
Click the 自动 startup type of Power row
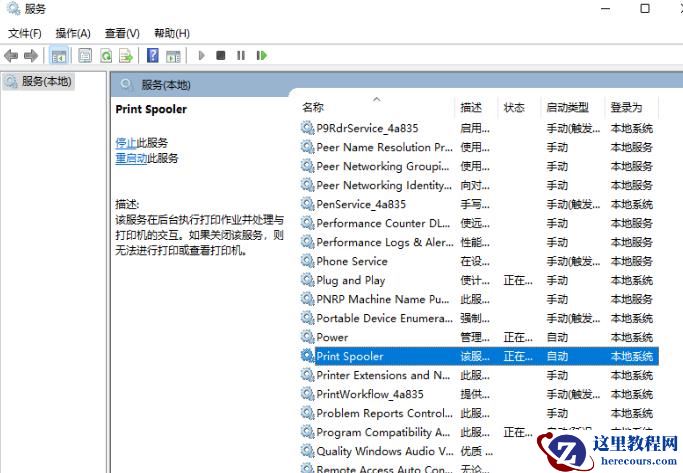tap(557, 337)
